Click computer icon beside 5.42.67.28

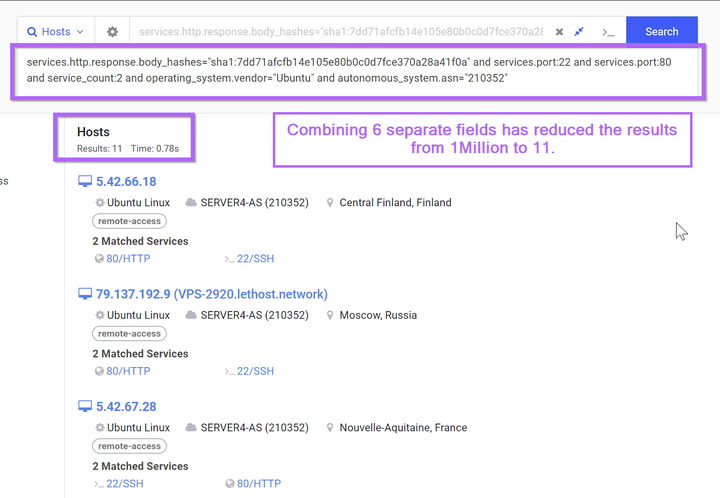click(x=85, y=407)
